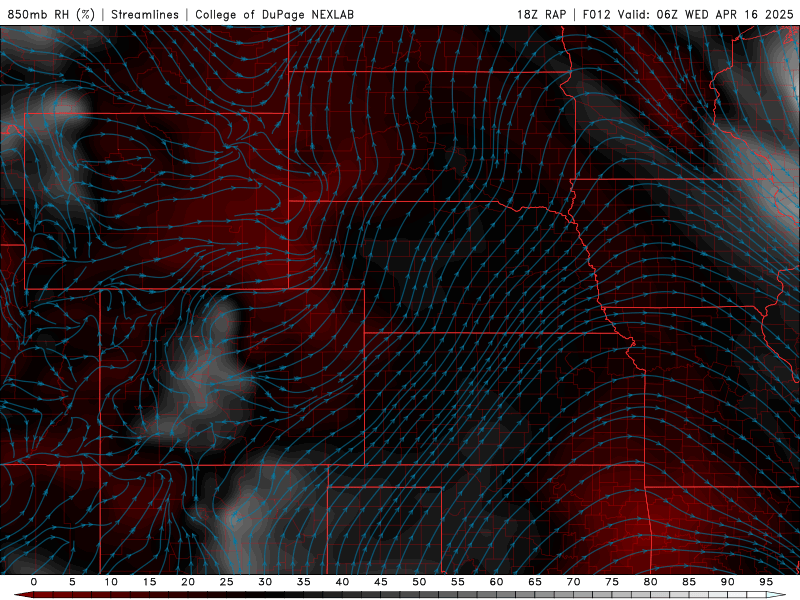Click the "85" value on the color scale
Viewport: 800px width, 600px height.
coord(689,582)
